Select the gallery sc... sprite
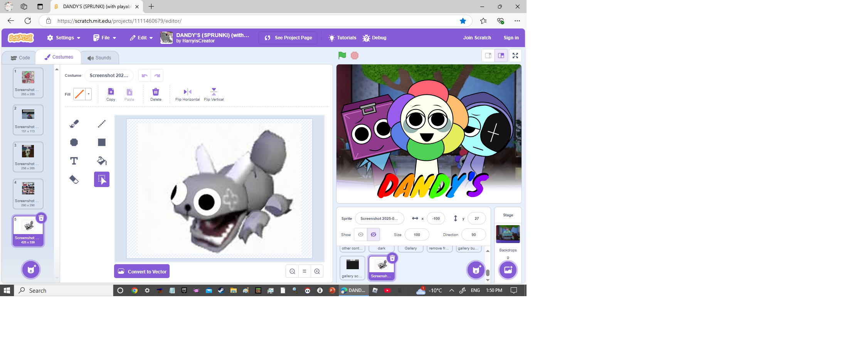This screenshot has height=344, width=868. click(352, 268)
